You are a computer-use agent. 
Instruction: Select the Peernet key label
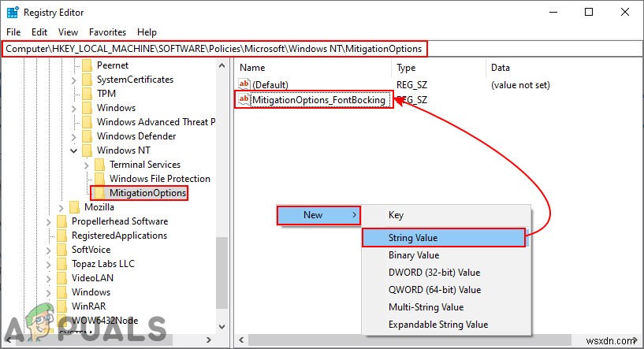coord(113,65)
